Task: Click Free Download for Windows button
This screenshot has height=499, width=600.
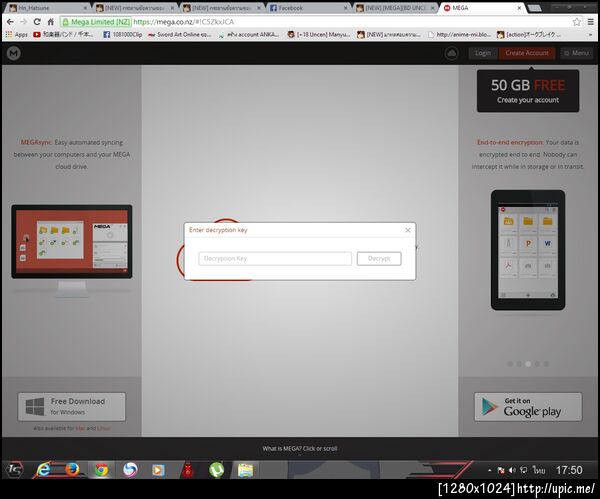Action: click(72, 406)
